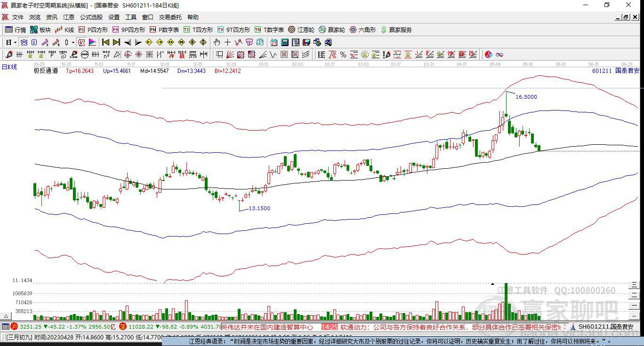
Task: Open the 交易委托 menu
Action: [170, 17]
